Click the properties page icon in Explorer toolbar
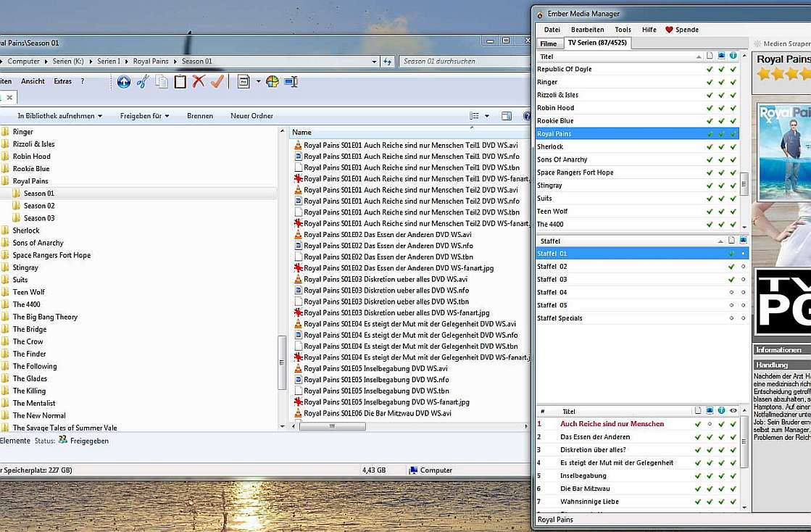 pos(243,82)
